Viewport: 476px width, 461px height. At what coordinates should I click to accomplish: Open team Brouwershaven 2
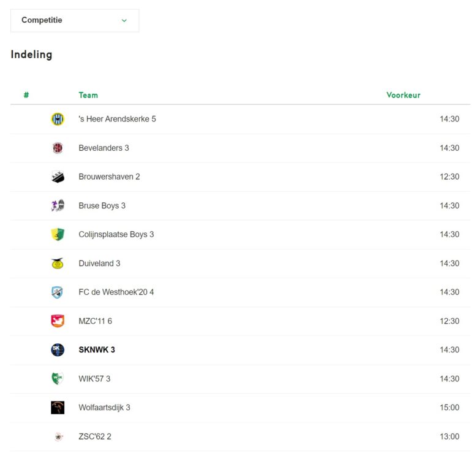coord(109,177)
